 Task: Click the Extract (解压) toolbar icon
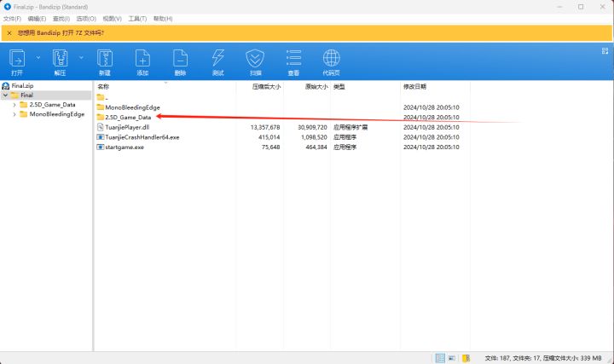click(x=60, y=61)
